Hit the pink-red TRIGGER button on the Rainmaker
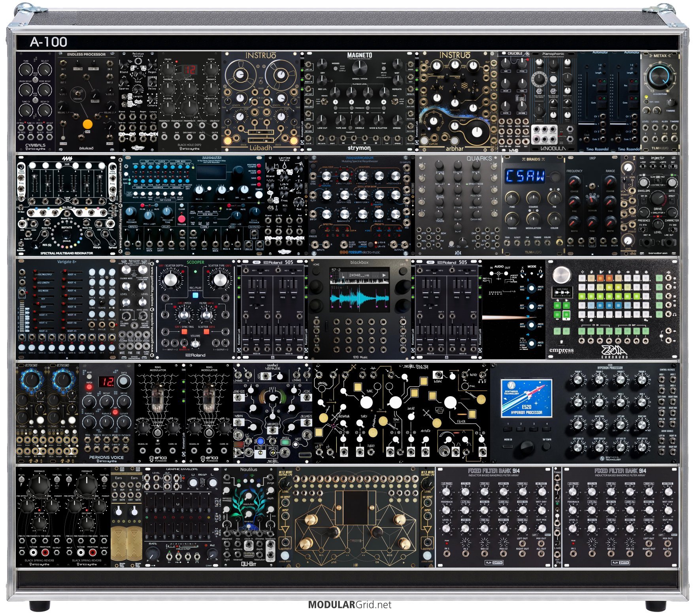This screenshot has width=700, height=613. pyautogui.click(x=181, y=219)
